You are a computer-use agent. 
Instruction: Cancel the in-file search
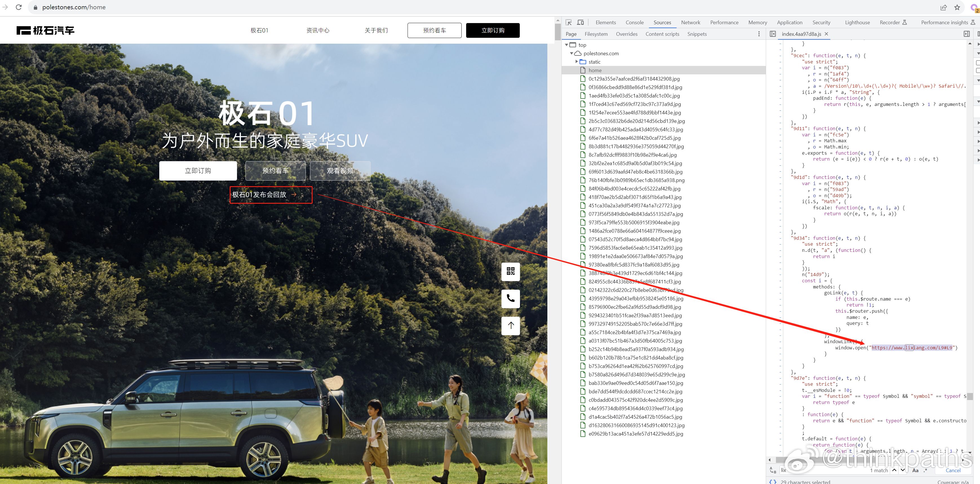pos(953,470)
